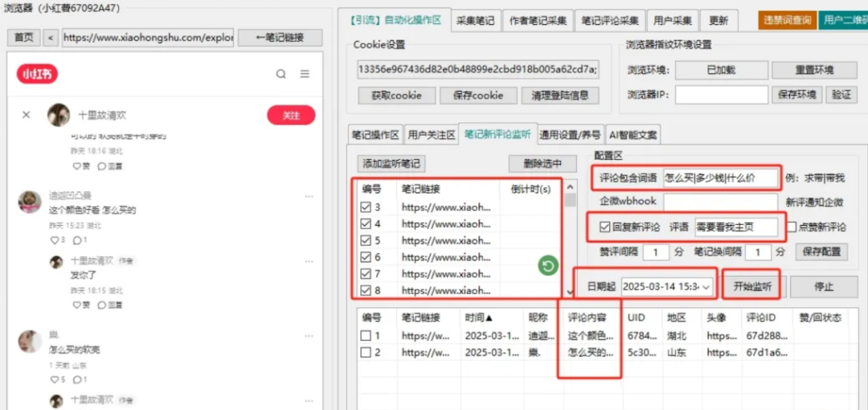Screen dimensions: 868x410
Task: Click the search magnifier icon on Xiaohongshu page
Action: click(280, 74)
